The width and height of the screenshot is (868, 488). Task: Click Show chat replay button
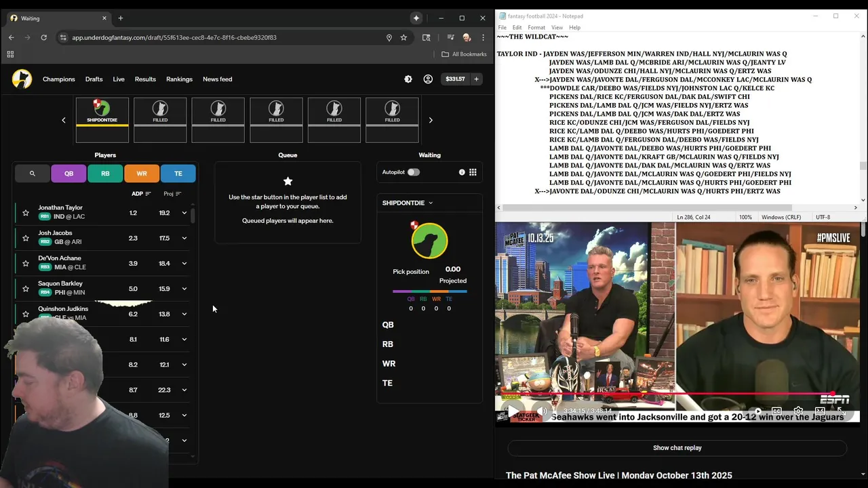677,448
